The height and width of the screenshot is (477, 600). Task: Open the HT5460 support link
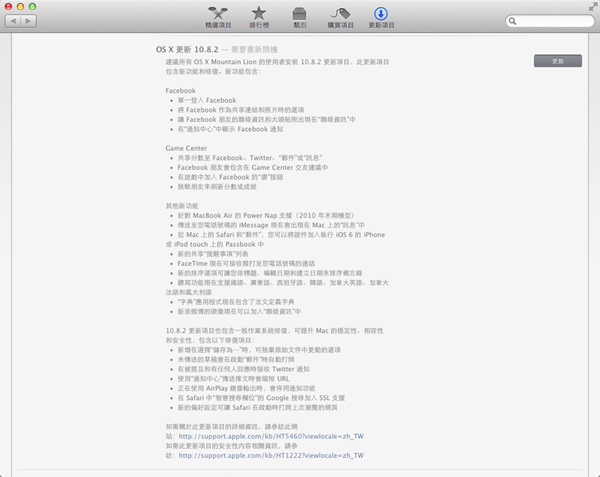271,436
